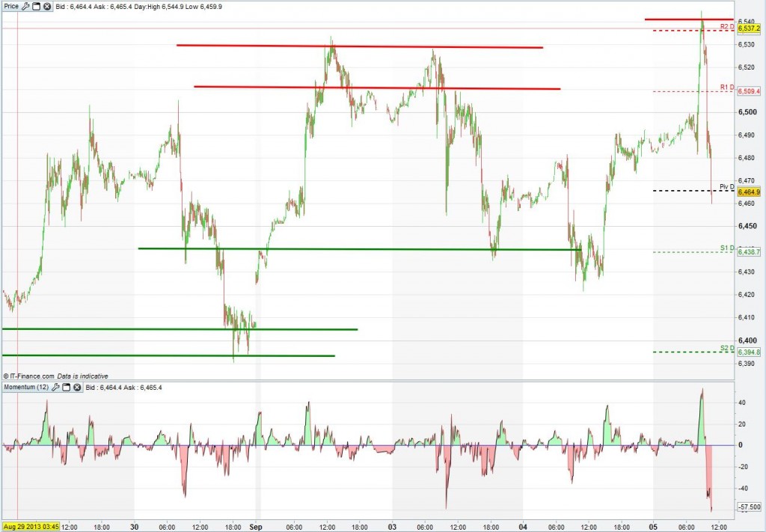Click the 6,400 price axis label
This screenshot has width=766, height=532.
[748, 340]
